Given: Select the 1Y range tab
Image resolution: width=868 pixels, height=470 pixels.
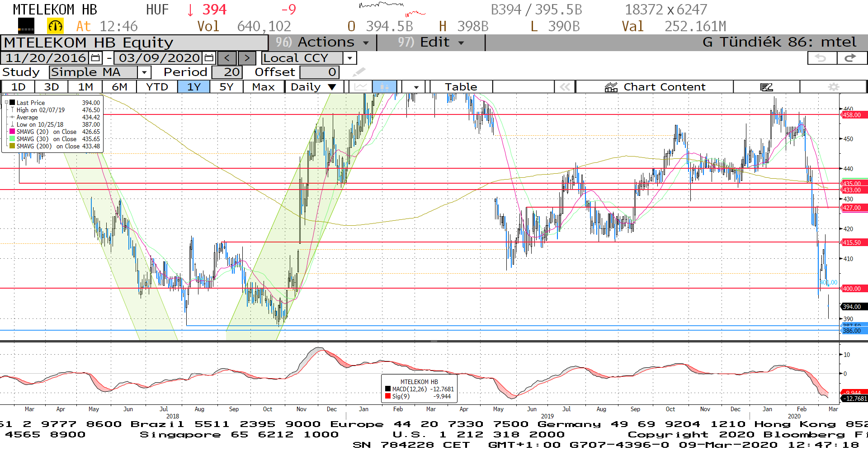Looking at the screenshot, I should [x=194, y=87].
